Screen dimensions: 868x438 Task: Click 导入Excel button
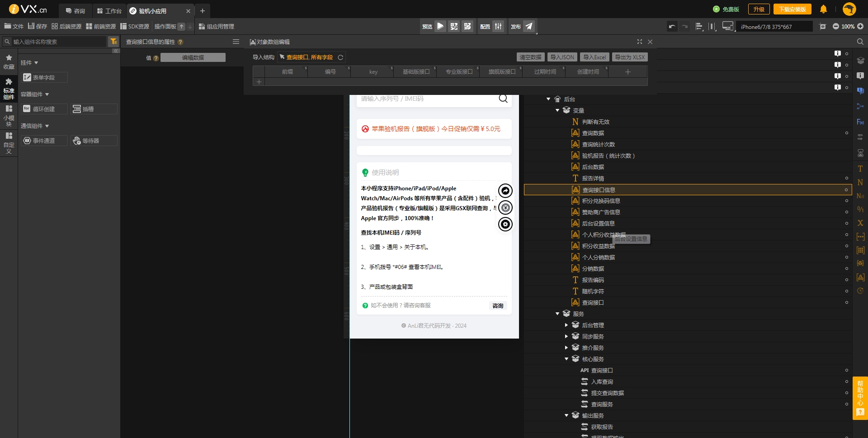click(594, 57)
